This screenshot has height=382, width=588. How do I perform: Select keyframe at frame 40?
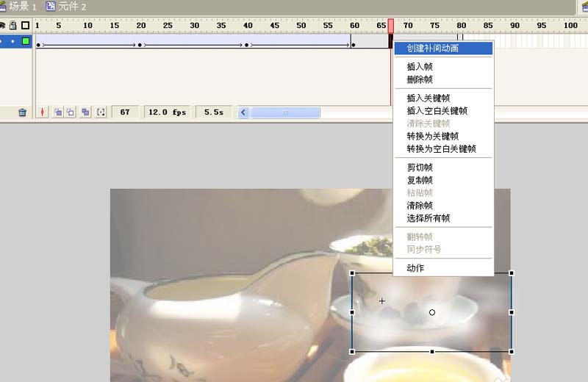tap(246, 45)
